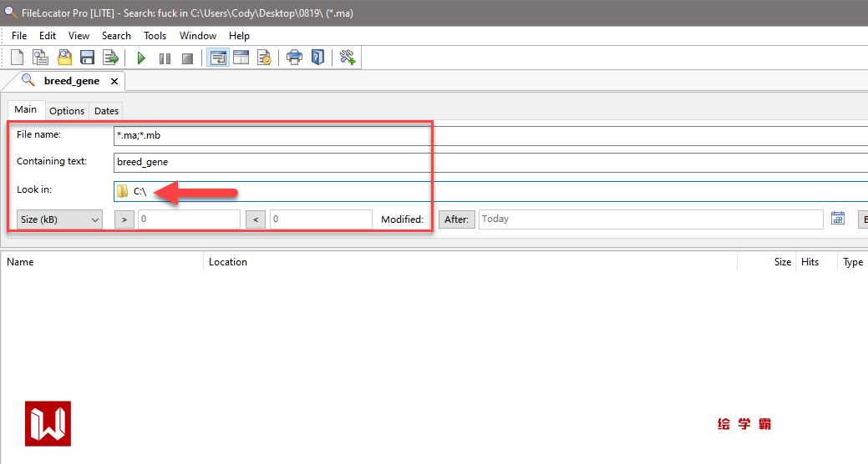Click the Look in path field
Viewport: 868px width, 464px height.
490,191
